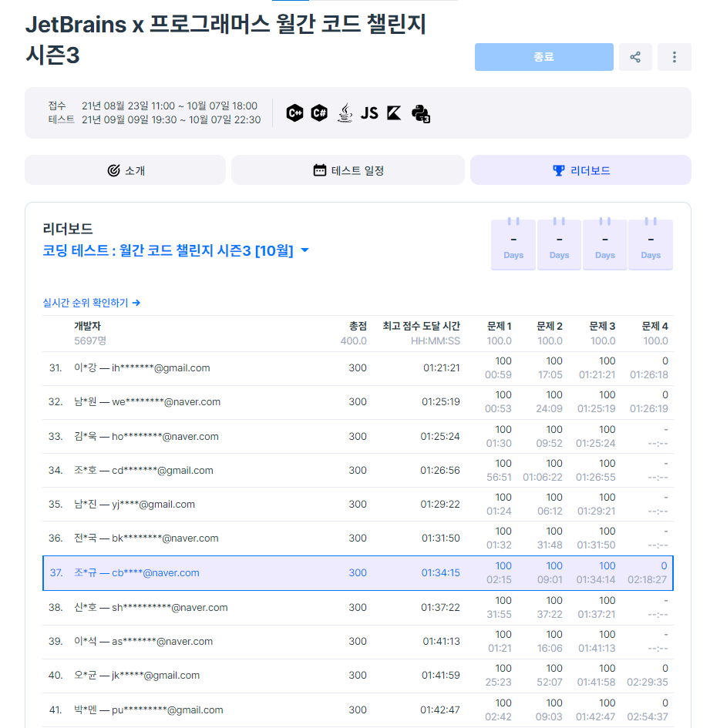Click the 종료 button
This screenshot has height=728, width=710.
pyautogui.click(x=543, y=57)
